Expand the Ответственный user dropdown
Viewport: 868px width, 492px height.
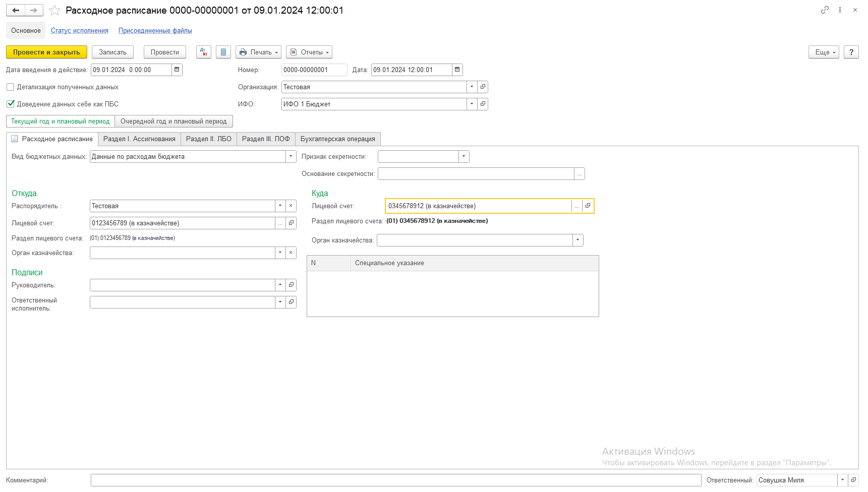(842, 480)
